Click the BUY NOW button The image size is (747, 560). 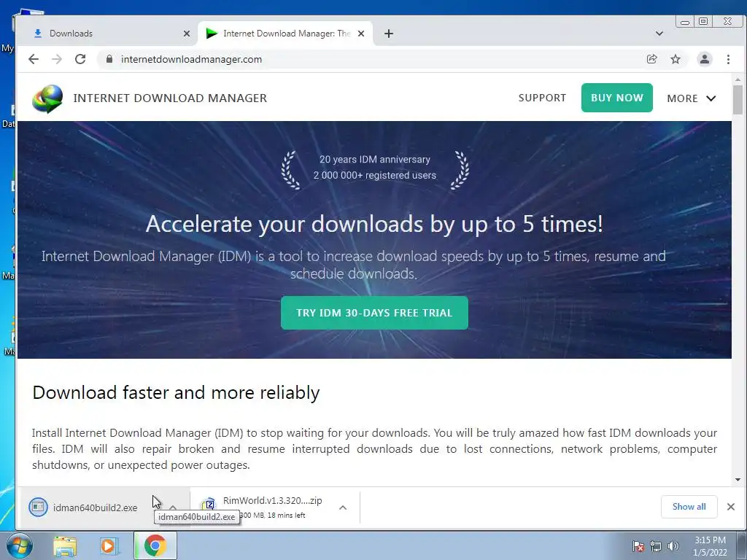617,98
